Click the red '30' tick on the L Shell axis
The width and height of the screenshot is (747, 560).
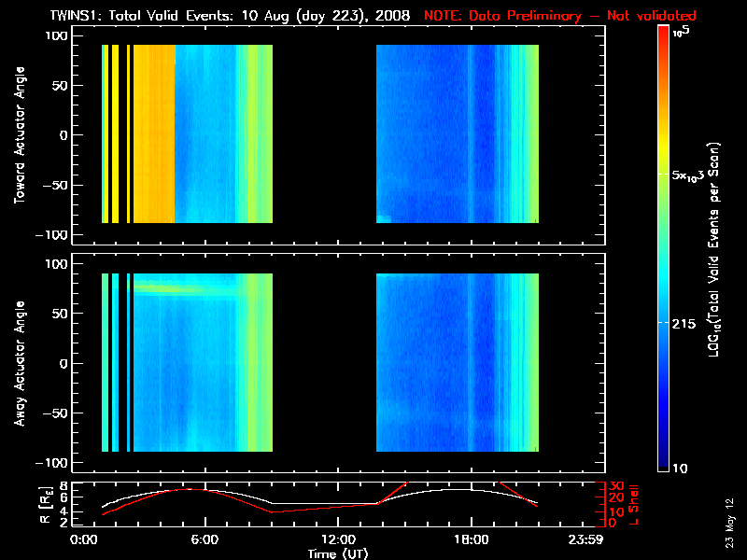coord(616,486)
